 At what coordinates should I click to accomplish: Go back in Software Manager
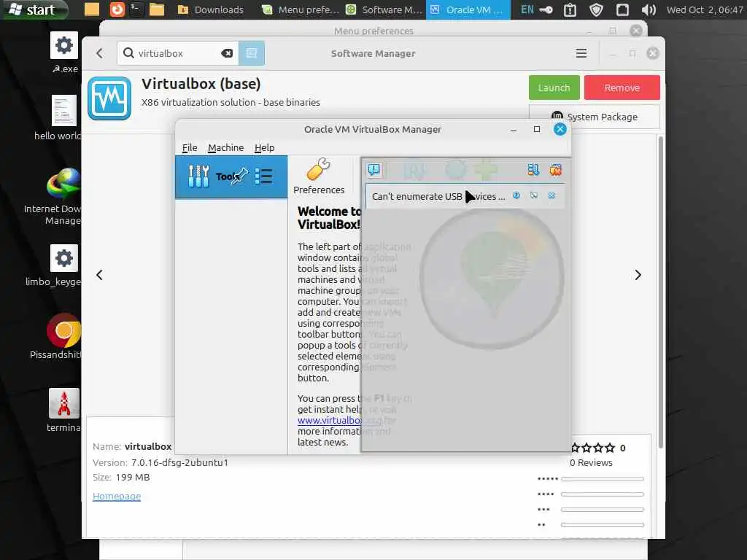(99, 52)
